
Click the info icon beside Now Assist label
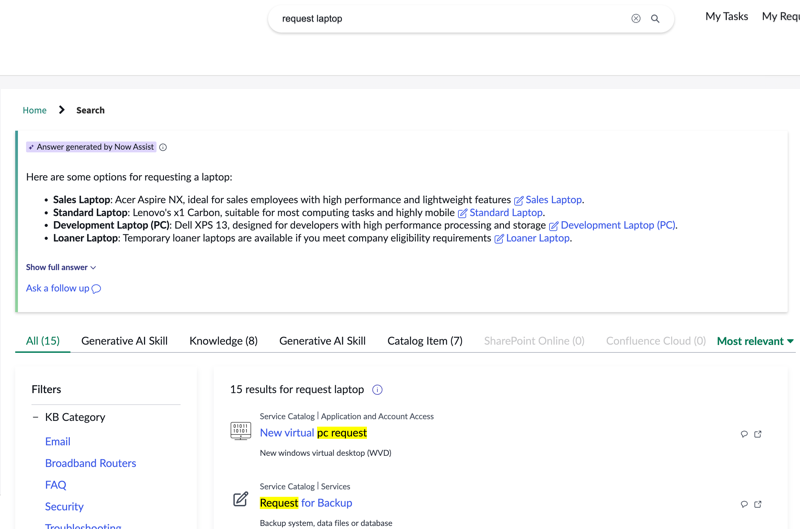(163, 147)
